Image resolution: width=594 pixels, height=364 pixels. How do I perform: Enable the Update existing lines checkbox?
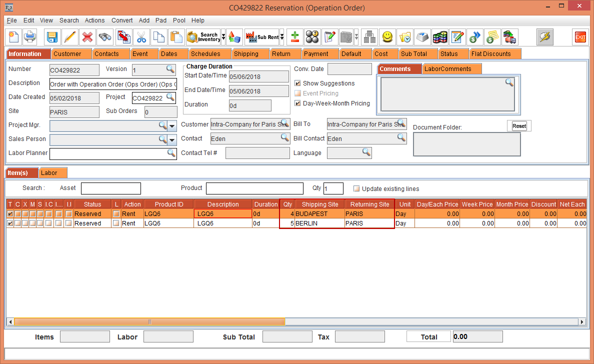[x=356, y=189]
